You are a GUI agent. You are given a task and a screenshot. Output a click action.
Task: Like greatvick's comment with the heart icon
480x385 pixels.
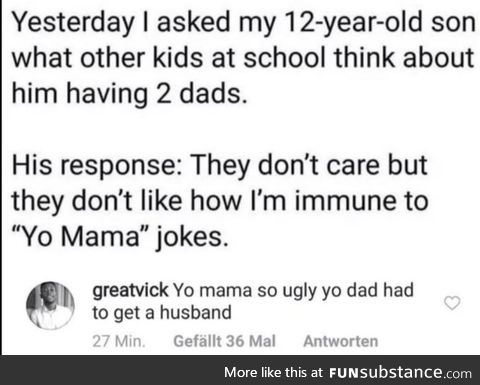coord(452,303)
